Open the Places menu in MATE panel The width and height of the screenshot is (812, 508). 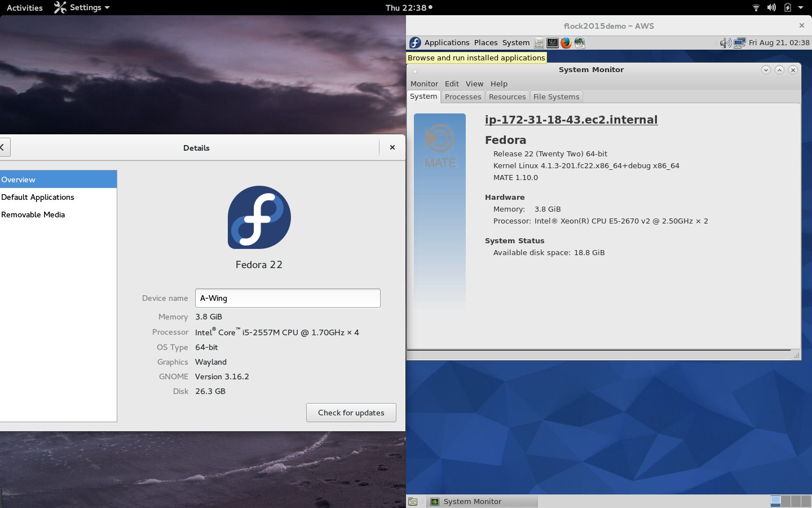click(x=486, y=43)
